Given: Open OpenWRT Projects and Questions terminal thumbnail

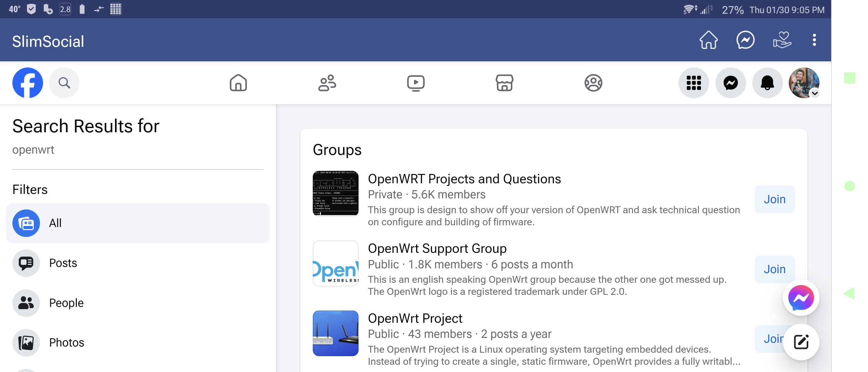Looking at the screenshot, I should click(x=335, y=193).
